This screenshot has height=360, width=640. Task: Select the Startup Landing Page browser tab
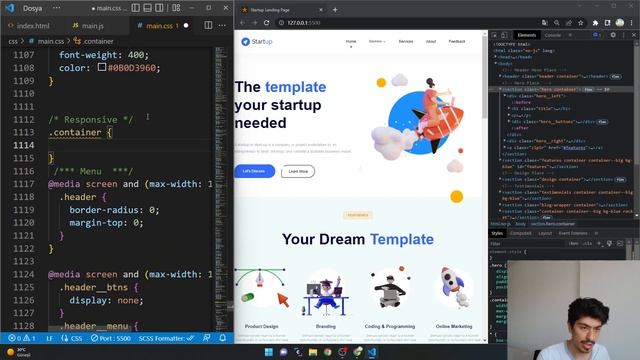[x=281, y=9]
